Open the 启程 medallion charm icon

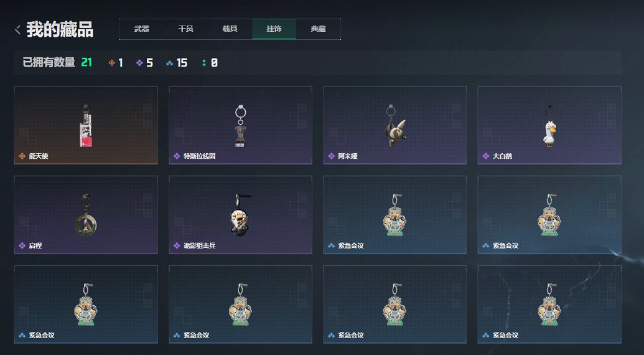(x=86, y=215)
